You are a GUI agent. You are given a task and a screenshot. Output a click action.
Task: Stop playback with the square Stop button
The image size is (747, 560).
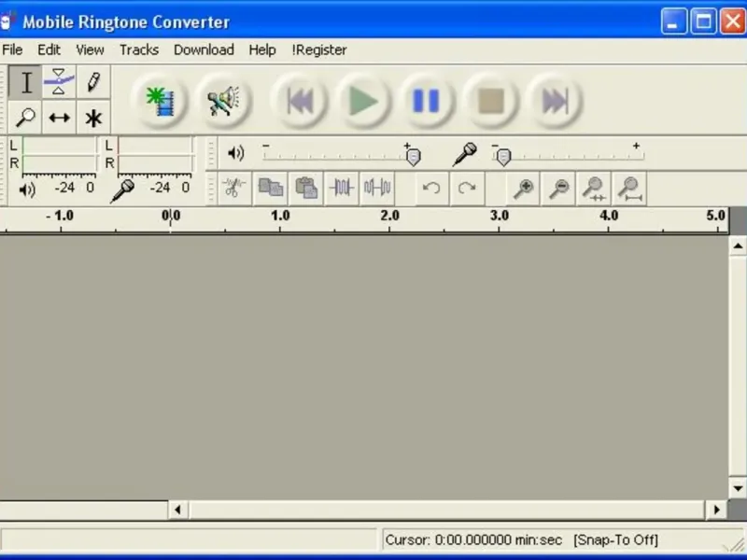point(490,101)
